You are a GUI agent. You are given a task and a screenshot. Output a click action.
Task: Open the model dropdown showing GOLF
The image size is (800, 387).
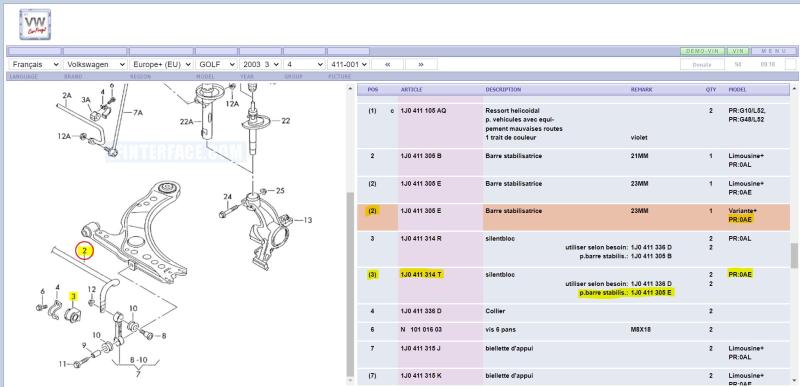click(x=216, y=65)
